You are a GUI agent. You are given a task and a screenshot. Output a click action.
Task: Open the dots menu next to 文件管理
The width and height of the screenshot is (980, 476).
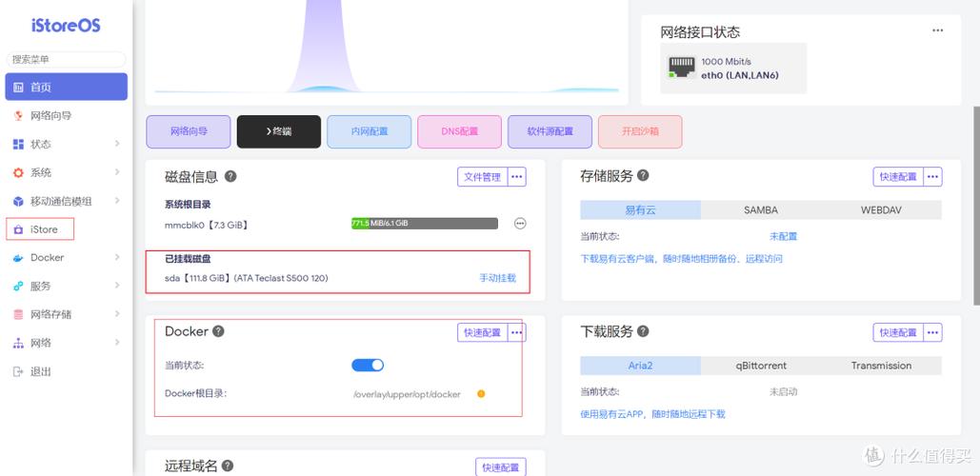(x=517, y=177)
